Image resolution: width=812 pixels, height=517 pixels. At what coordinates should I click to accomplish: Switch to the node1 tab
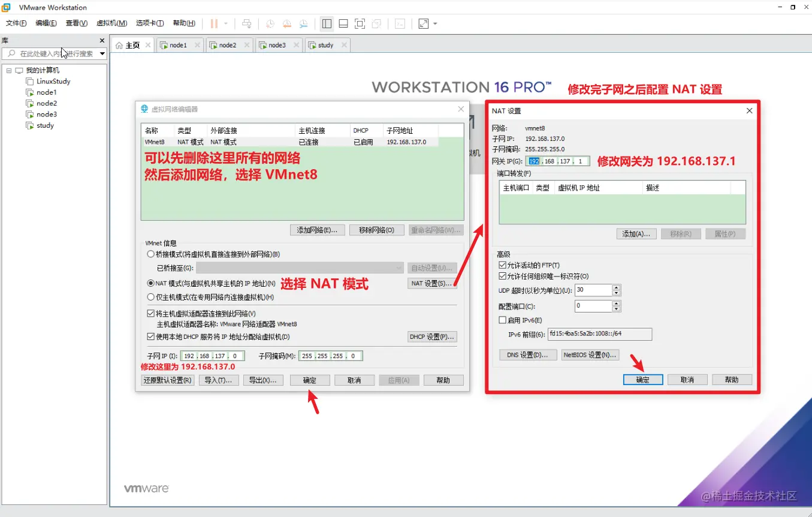click(x=179, y=45)
